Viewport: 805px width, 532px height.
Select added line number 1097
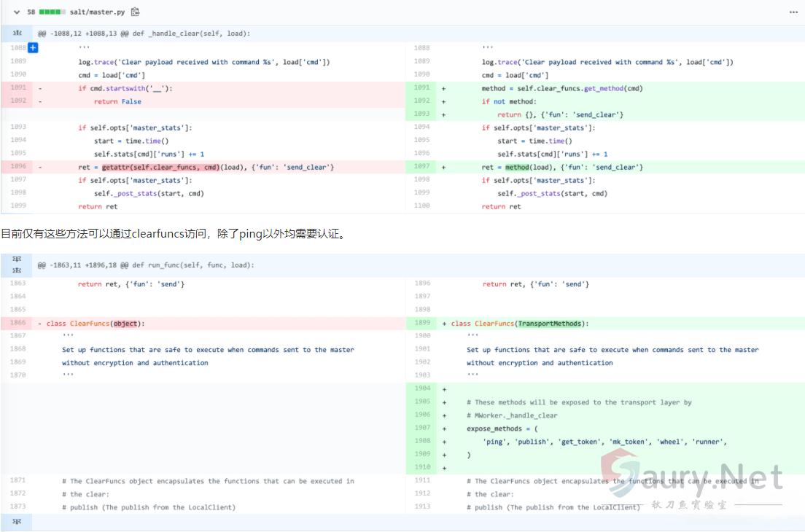tap(421, 167)
